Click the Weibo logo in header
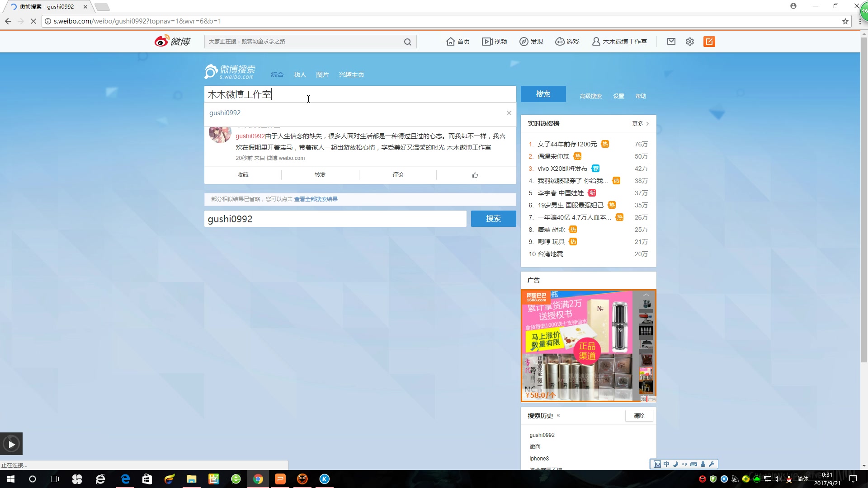Screen dimensions: 868x488 (x=172, y=41)
